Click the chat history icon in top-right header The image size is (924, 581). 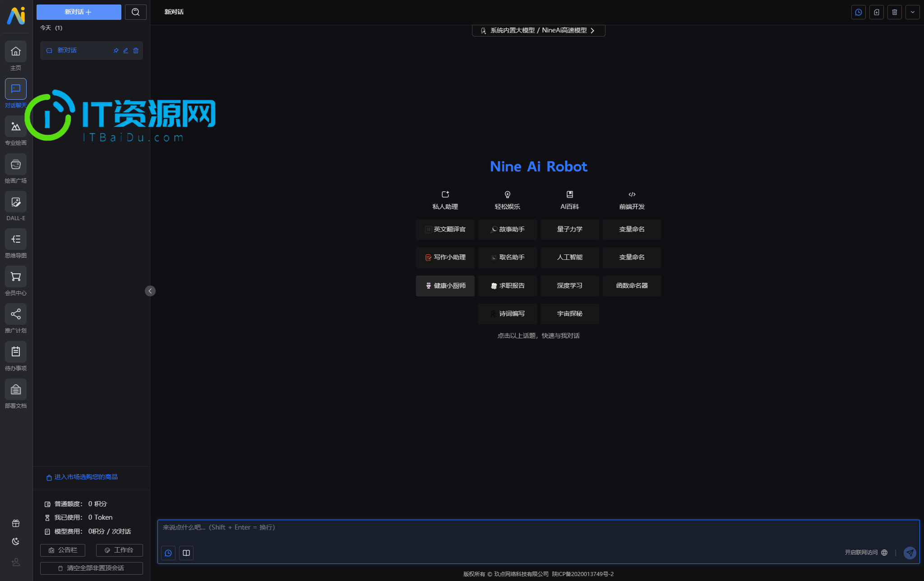click(859, 12)
